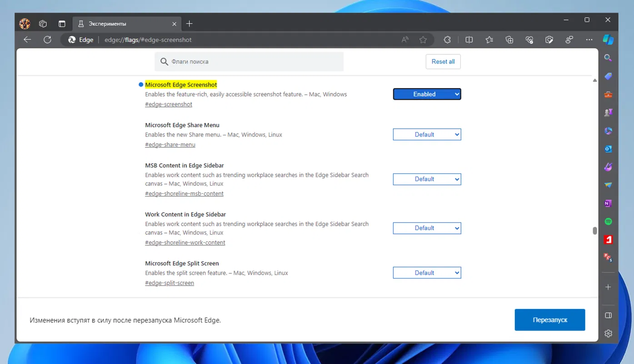Click the restart notice text 'Изменения вступят в силу'
The image size is (634, 364).
[125, 320]
